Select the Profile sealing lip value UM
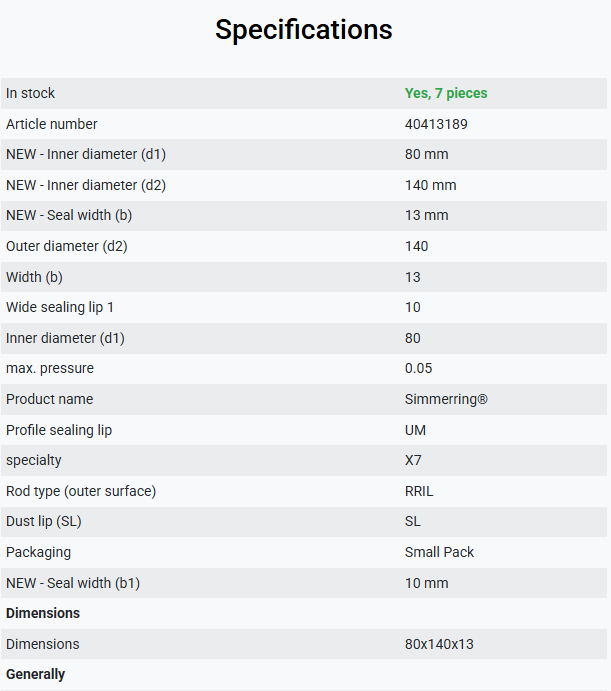 click(x=415, y=430)
